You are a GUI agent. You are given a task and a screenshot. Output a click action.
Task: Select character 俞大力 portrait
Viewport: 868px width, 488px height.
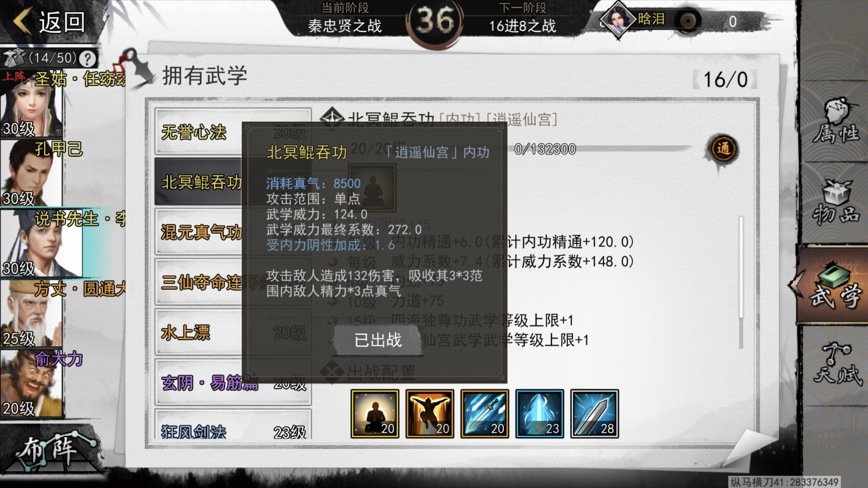coord(31,383)
